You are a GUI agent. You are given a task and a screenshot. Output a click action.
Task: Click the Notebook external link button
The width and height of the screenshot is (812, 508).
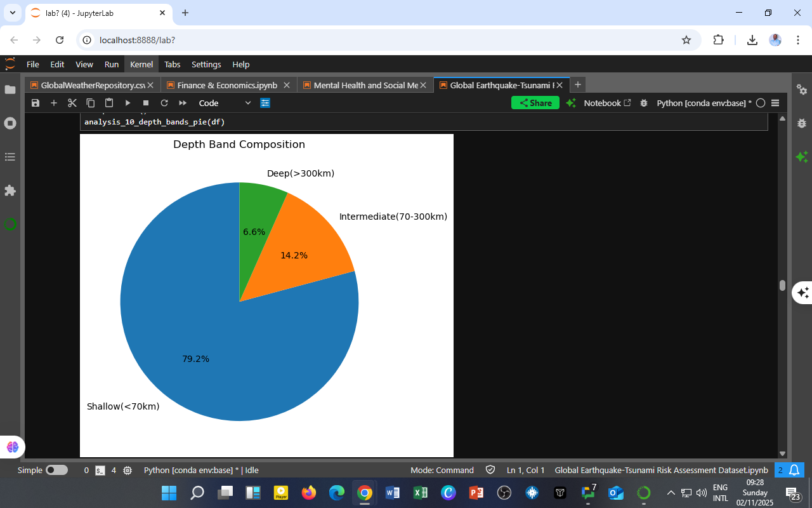[x=607, y=103]
